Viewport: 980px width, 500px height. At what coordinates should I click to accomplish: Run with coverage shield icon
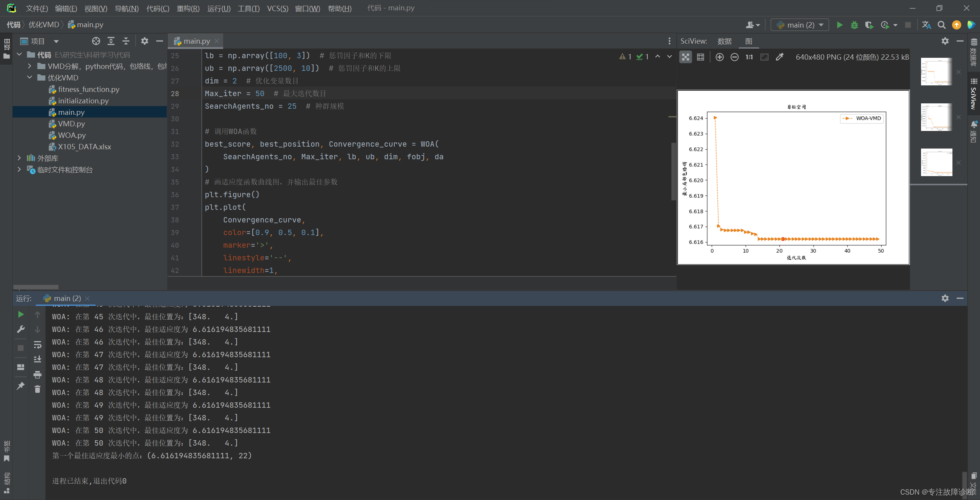click(x=869, y=25)
